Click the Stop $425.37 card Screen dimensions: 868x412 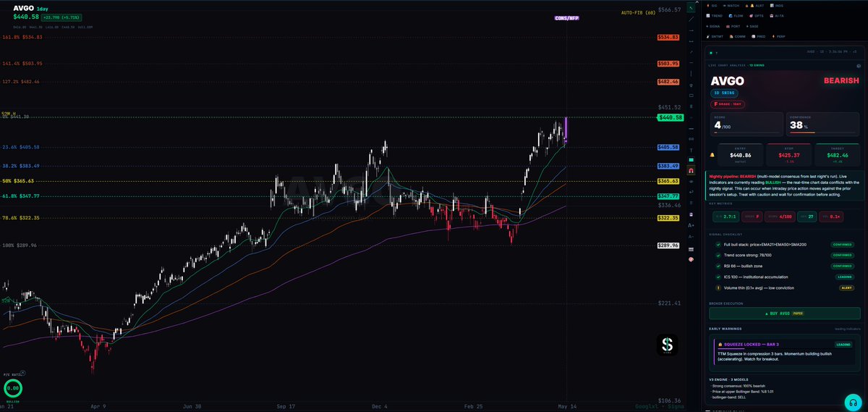(788, 155)
